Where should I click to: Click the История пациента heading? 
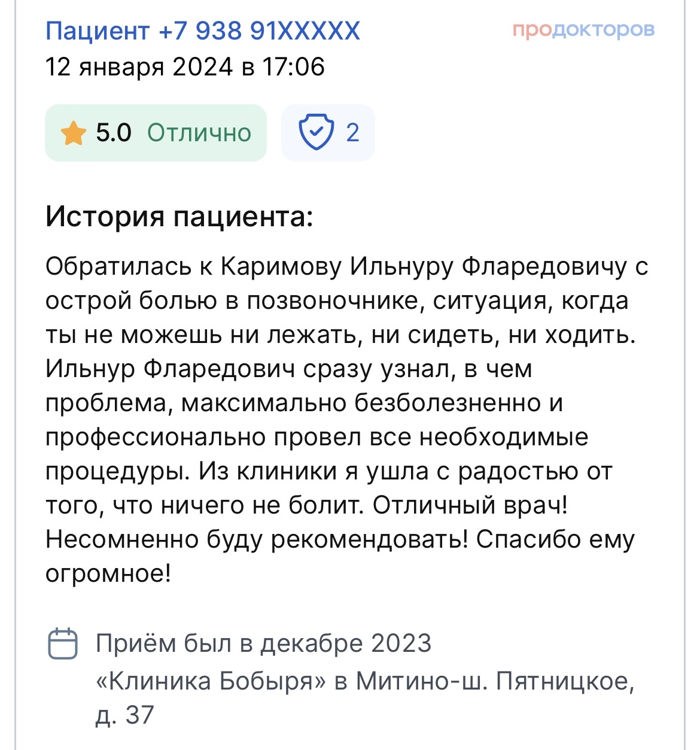pos(179,216)
